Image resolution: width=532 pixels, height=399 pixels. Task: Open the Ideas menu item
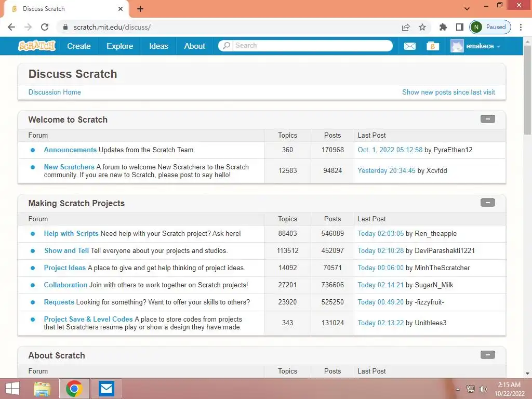[159, 46]
